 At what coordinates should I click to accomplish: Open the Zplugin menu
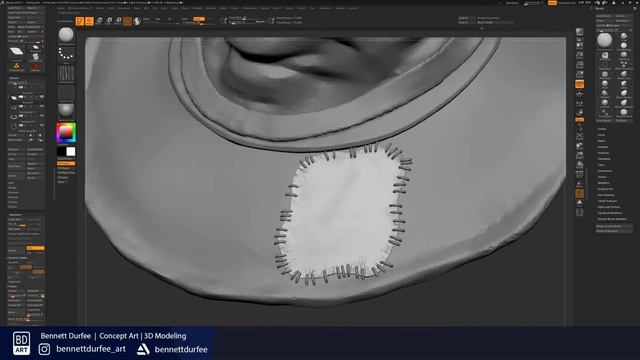pos(340,8)
